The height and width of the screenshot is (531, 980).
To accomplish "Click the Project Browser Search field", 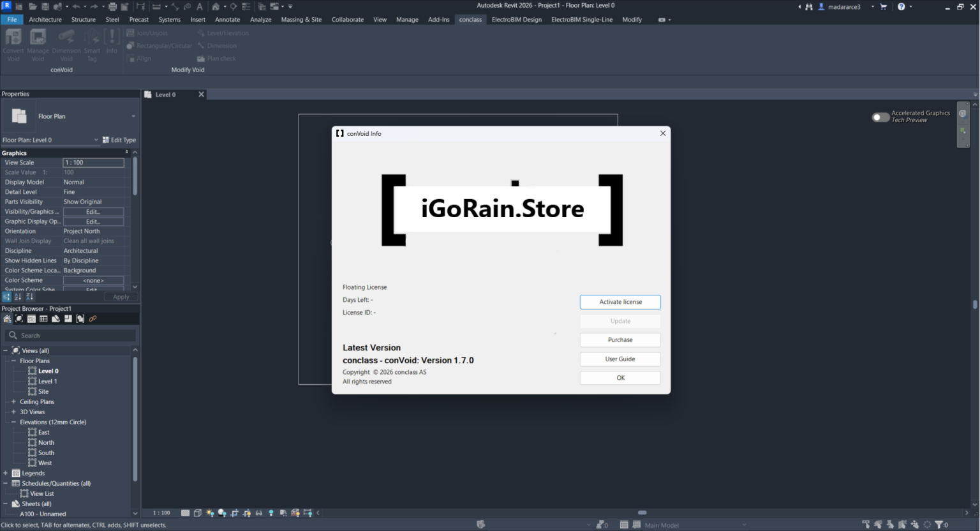I will (70, 335).
